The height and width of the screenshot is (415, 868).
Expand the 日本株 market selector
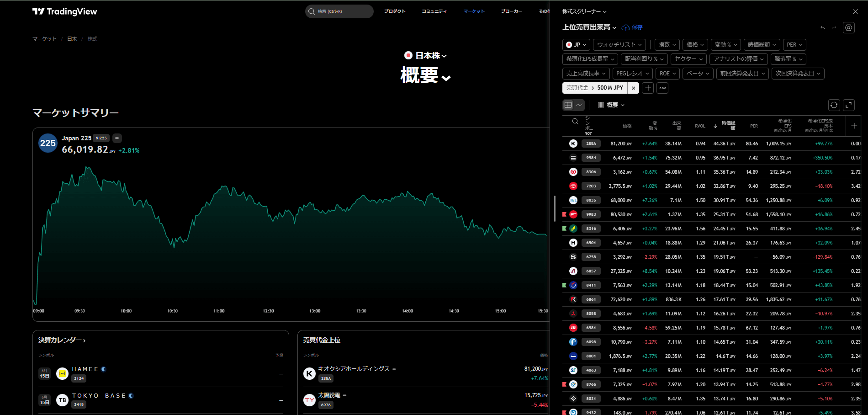tap(426, 56)
